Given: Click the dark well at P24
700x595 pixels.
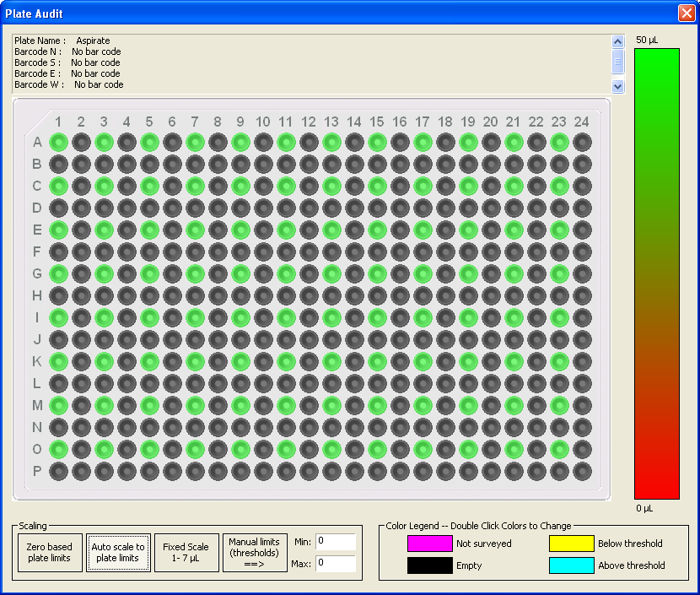Looking at the screenshot, I should 582,471.
